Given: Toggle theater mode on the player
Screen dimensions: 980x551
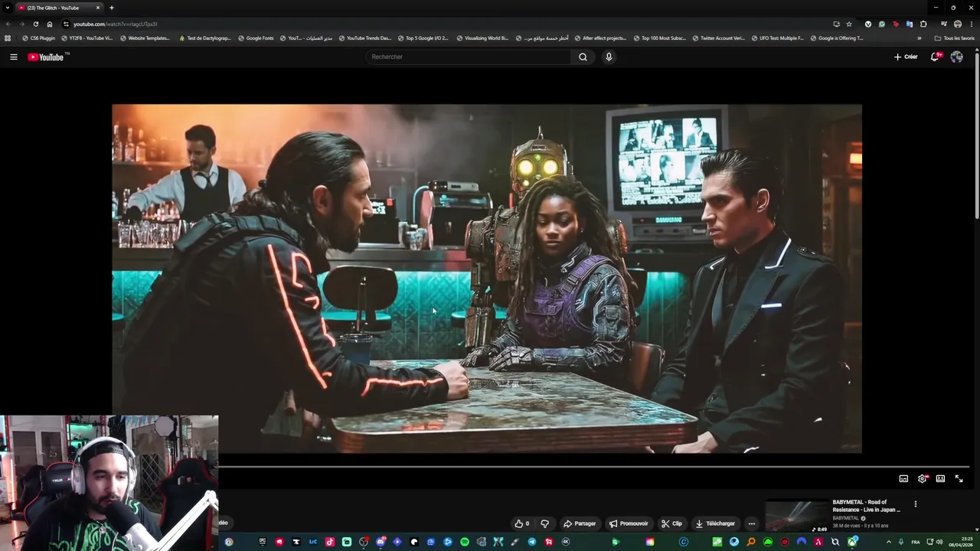Looking at the screenshot, I should (x=940, y=478).
